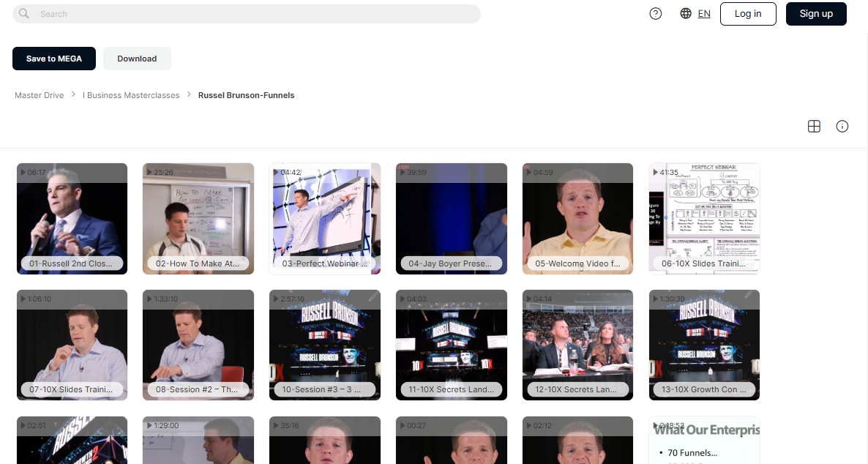The height and width of the screenshot is (464, 868).
Task: Click the Download button
Action: (137, 59)
